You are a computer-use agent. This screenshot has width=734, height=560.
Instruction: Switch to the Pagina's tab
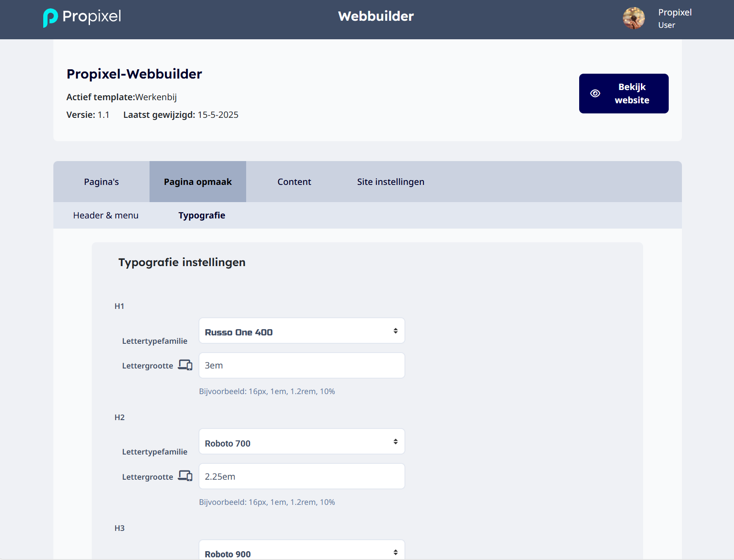point(101,182)
